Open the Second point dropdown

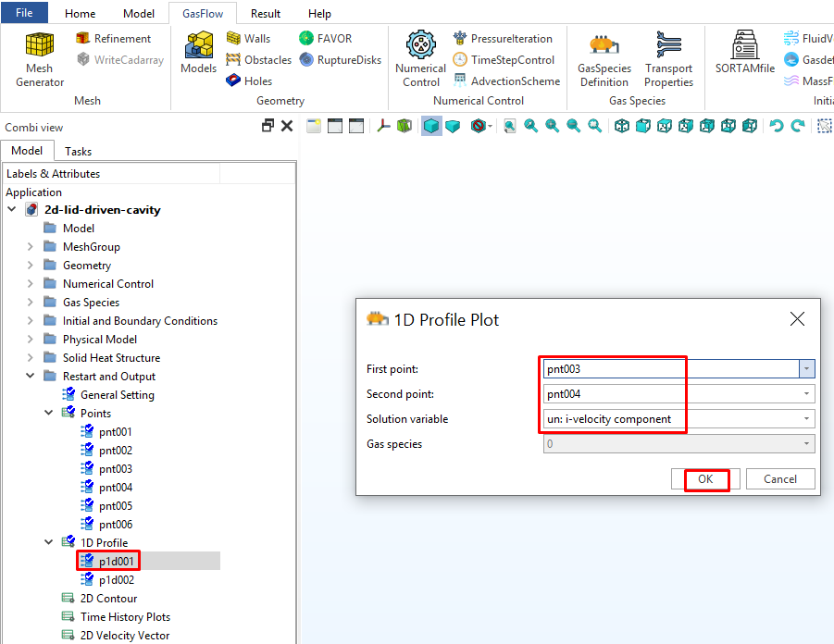click(x=807, y=394)
